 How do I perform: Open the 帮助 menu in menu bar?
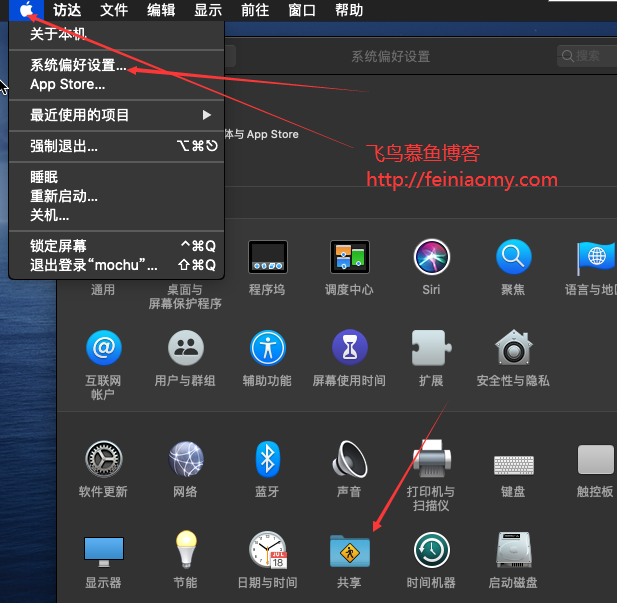tap(349, 10)
